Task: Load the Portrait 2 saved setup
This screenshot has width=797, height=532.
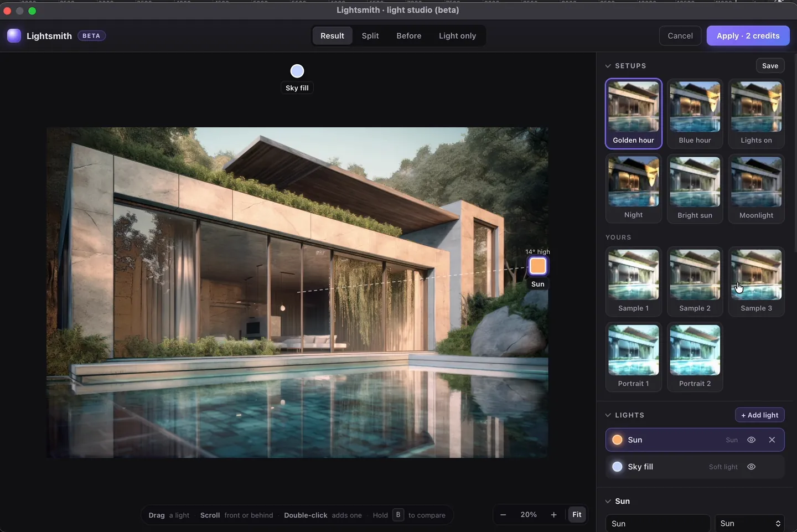Action: (695, 357)
